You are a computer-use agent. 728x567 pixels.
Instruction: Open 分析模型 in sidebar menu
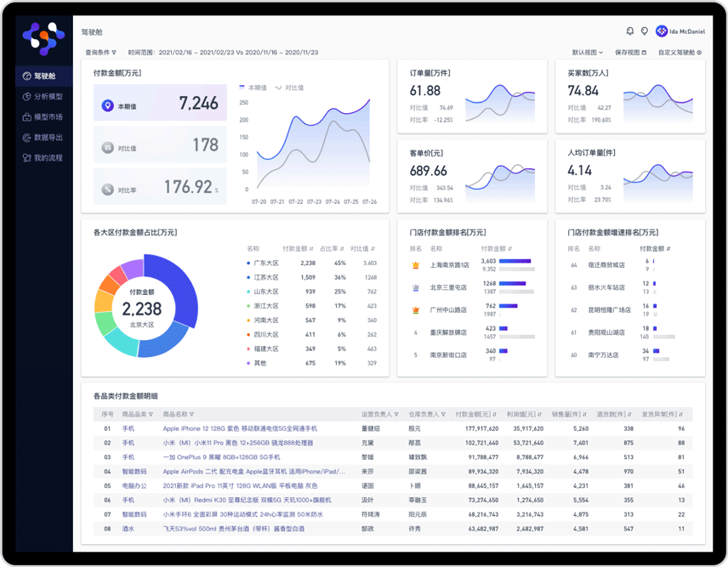click(44, 97)
